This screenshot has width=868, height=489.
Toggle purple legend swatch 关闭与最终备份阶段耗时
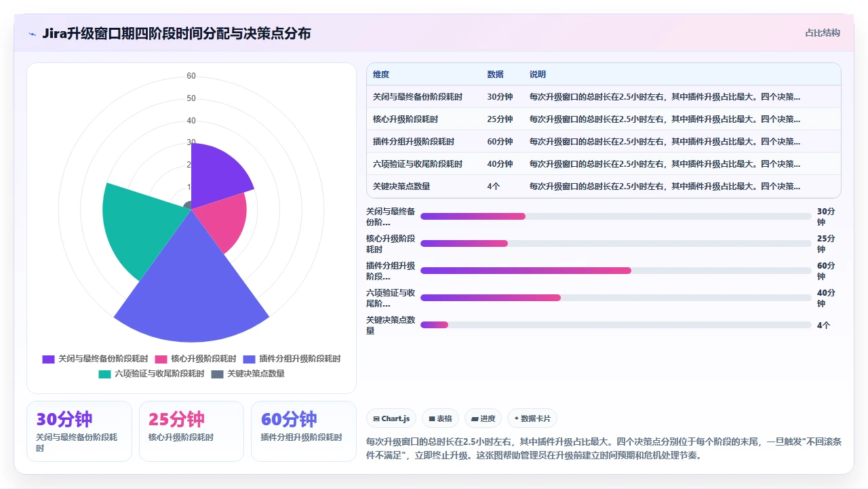[48, 359]
